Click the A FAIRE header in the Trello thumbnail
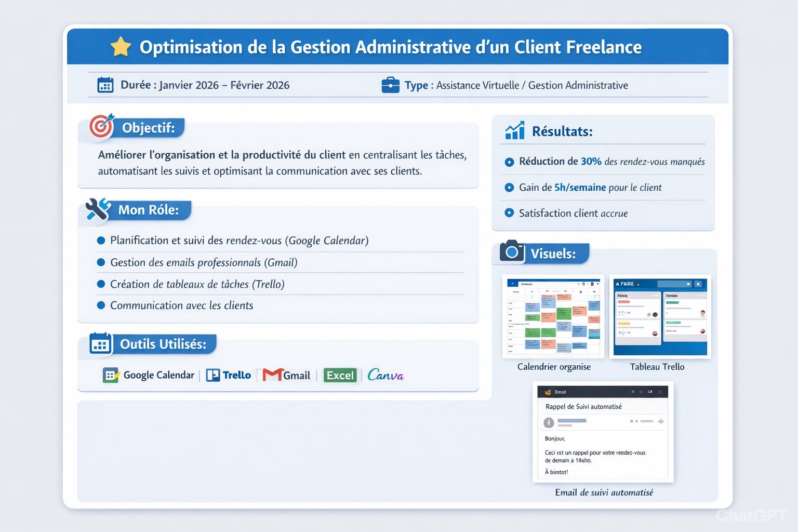This screenshot has width=798, height=532. click(625, 284)
